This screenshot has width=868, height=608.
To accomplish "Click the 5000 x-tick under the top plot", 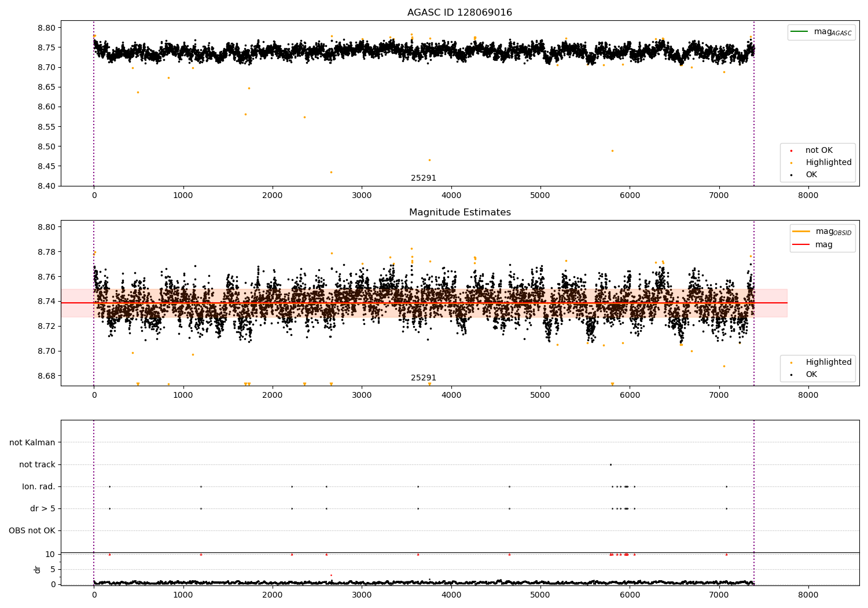I will click(540, 196).
